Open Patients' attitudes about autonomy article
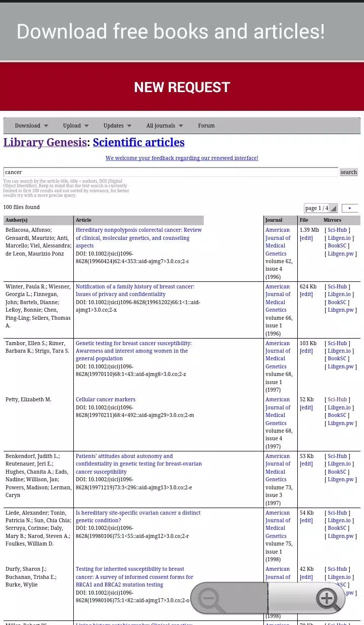364x625 pixels. (x=139, y=464)
